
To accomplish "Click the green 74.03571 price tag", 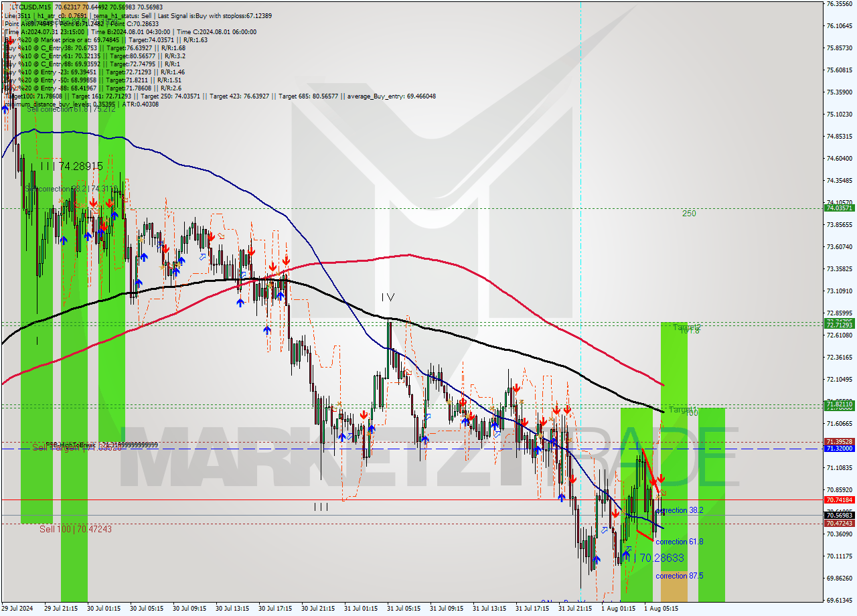I will [x=839, y=208].
